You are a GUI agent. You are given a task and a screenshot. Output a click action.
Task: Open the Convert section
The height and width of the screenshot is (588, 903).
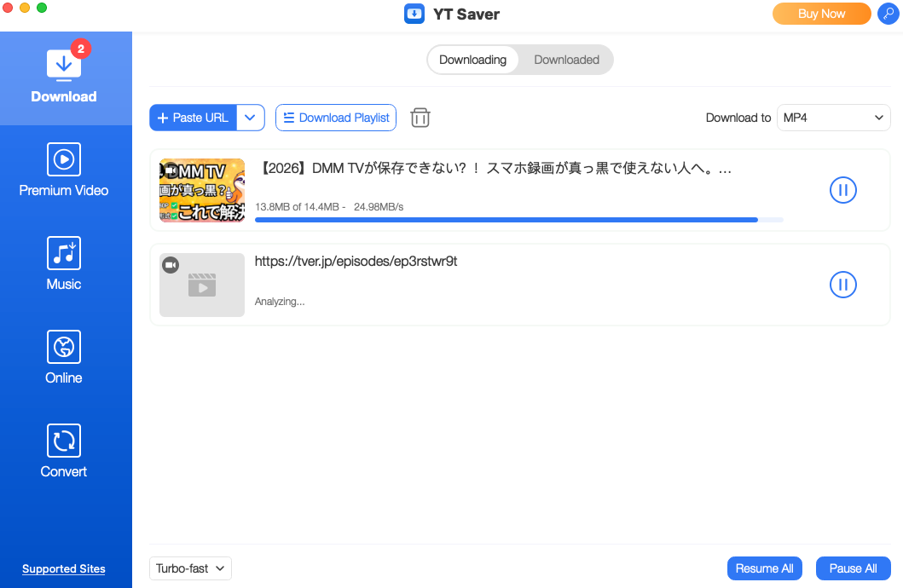(64, 452)
